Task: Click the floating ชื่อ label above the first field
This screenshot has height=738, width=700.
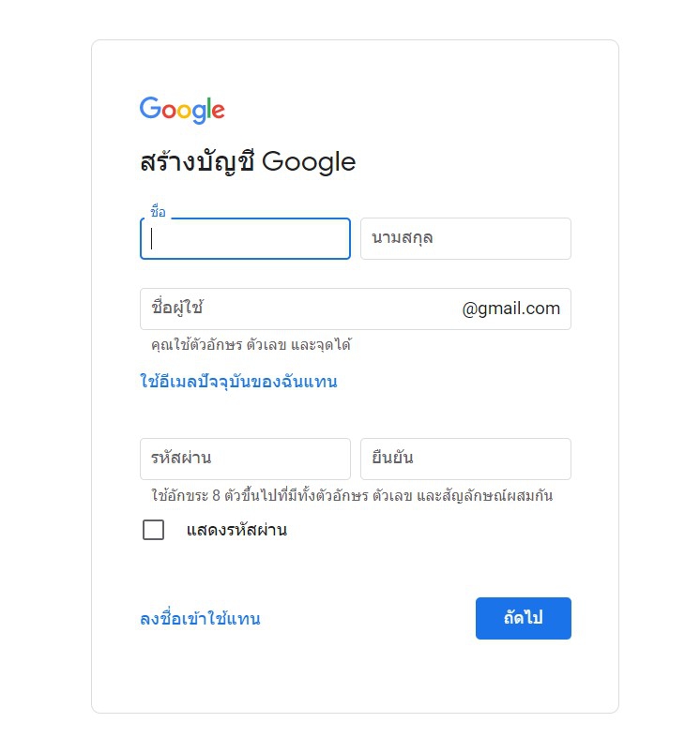Action: [x=158, y=212]
